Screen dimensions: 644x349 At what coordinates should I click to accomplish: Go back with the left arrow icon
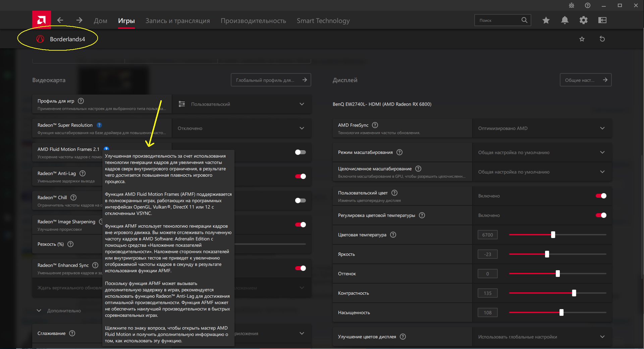pyautogui.click(x=60, y=20)
